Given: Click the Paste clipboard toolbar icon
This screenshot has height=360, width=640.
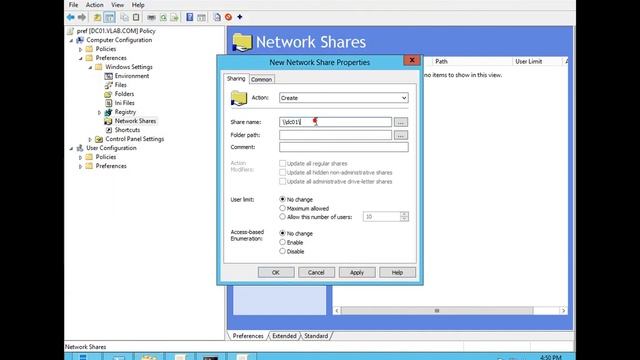Looking at the screenshot, I should point(136,17).
